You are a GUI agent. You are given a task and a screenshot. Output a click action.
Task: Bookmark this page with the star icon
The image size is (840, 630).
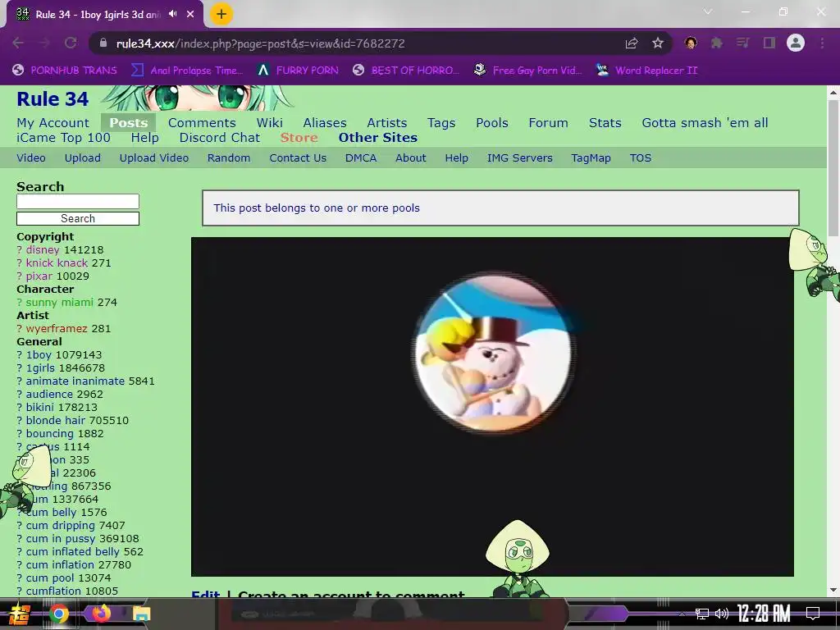click(x=658, y=43)
